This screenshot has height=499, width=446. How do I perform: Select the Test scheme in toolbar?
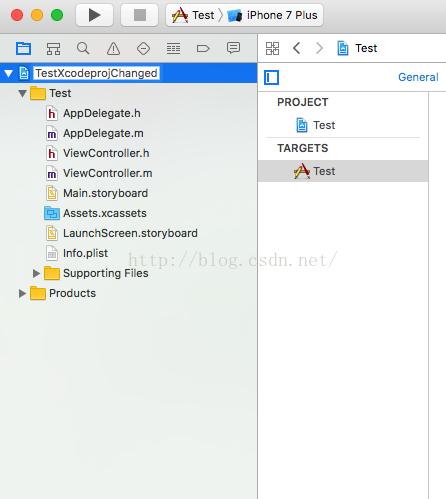point(193,15)
